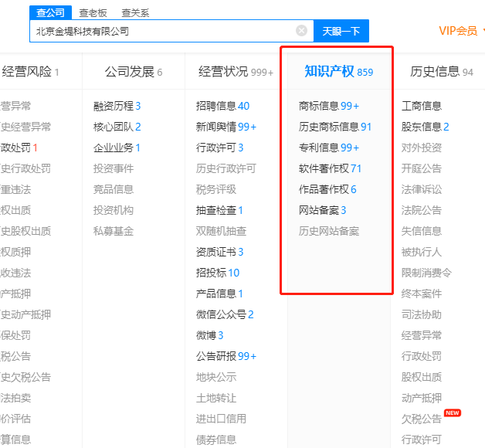Open 商标信息 99+
The image size is (485, 448).
[x=329, y=106]
